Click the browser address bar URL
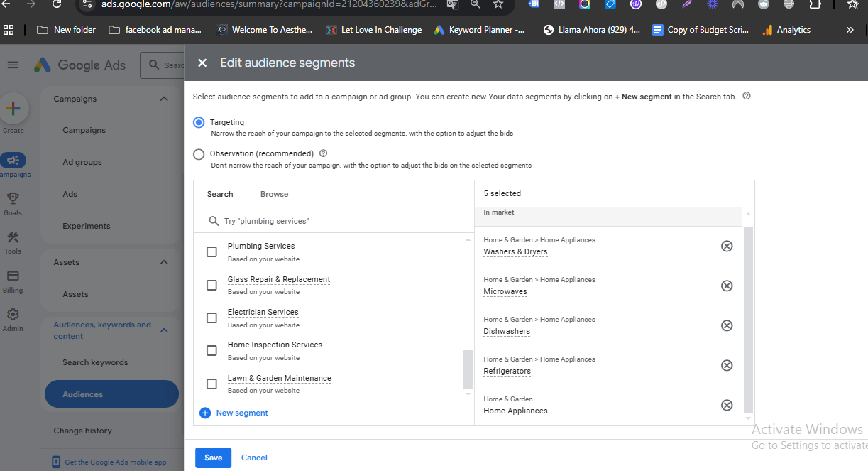This screenshot has width=868, height=471. click(268, 4)
